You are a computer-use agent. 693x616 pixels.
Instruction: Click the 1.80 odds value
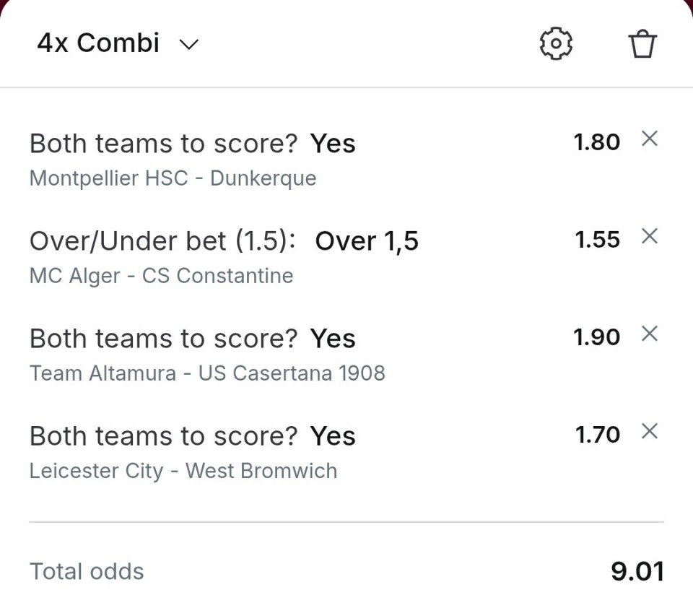coord(596,142)
